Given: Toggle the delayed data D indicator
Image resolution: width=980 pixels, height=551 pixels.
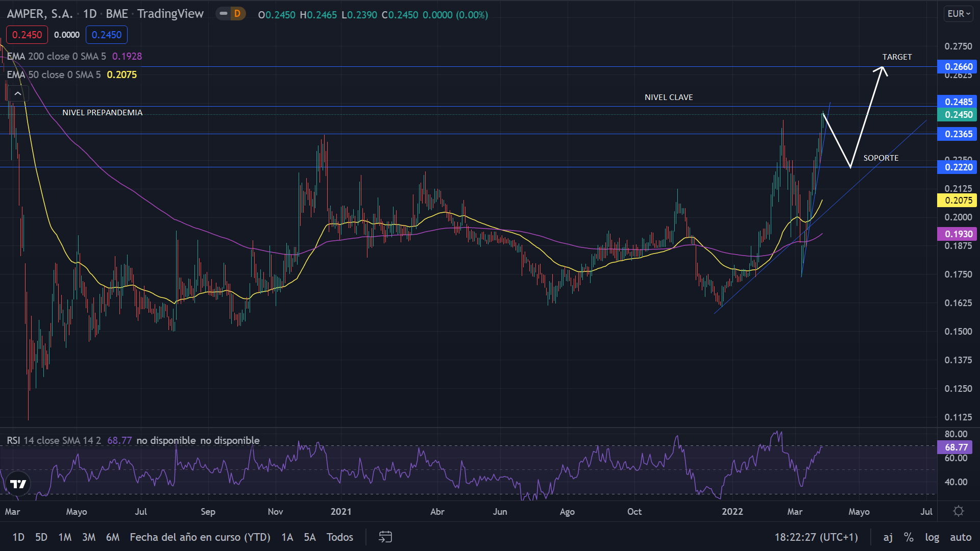Looking at the screenshot, I should (x=237, y=14).
